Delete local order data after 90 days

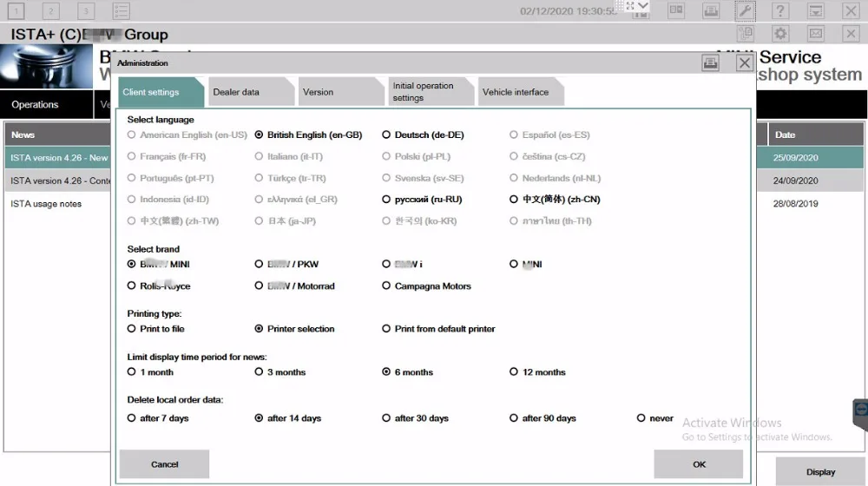coord(543,418)
